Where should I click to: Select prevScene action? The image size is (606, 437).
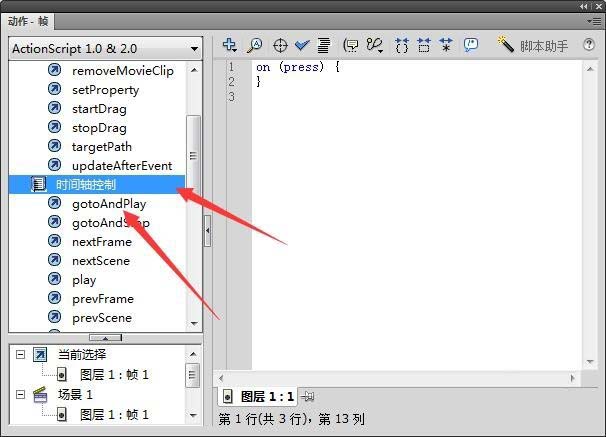[x=102, y=318]
